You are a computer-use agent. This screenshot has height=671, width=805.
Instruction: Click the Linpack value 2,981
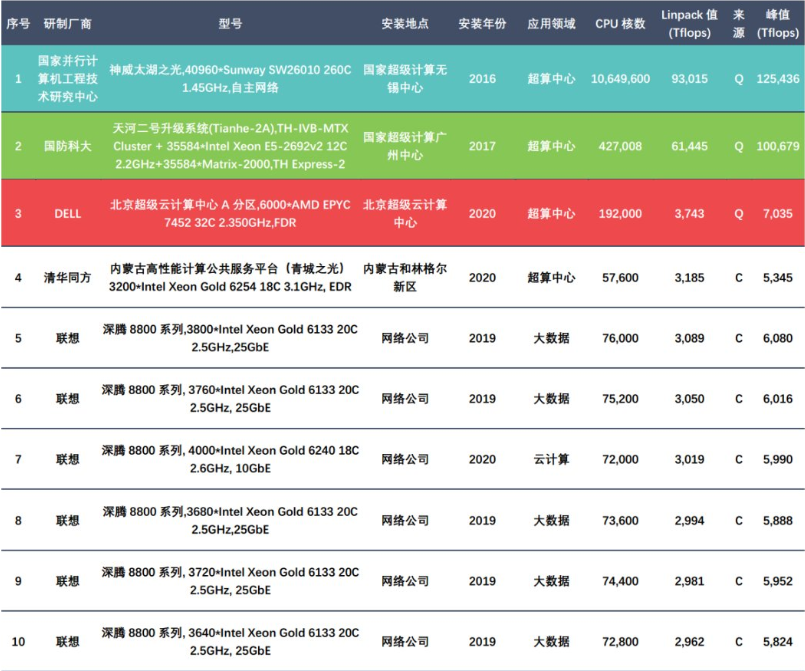(689, 581)
